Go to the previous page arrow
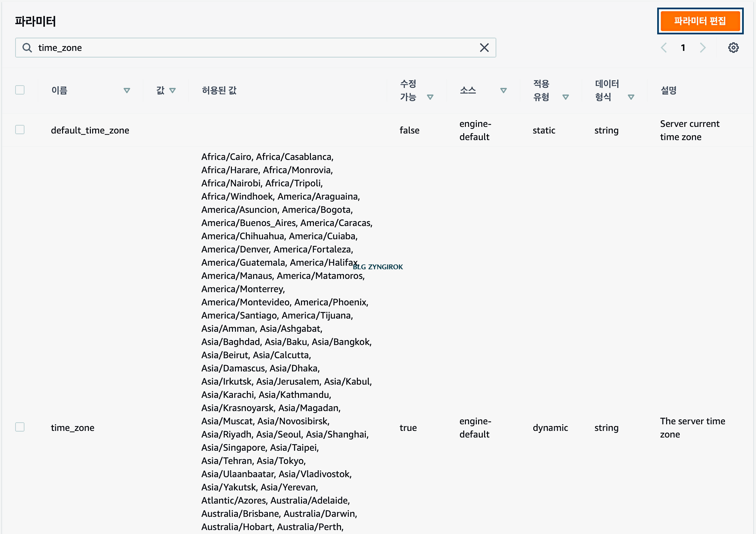The height and width of the screenshot is (534, 756). (x=664, y=48)
